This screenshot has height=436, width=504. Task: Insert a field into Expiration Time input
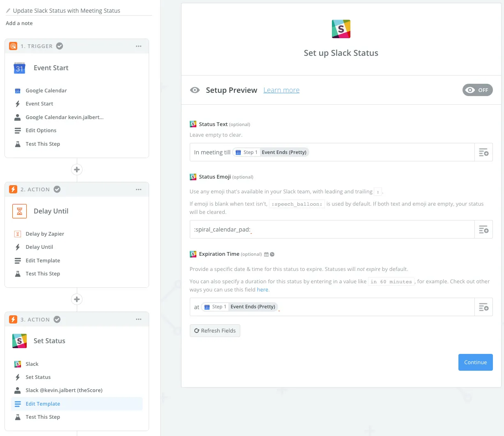(x=483, y=307)
